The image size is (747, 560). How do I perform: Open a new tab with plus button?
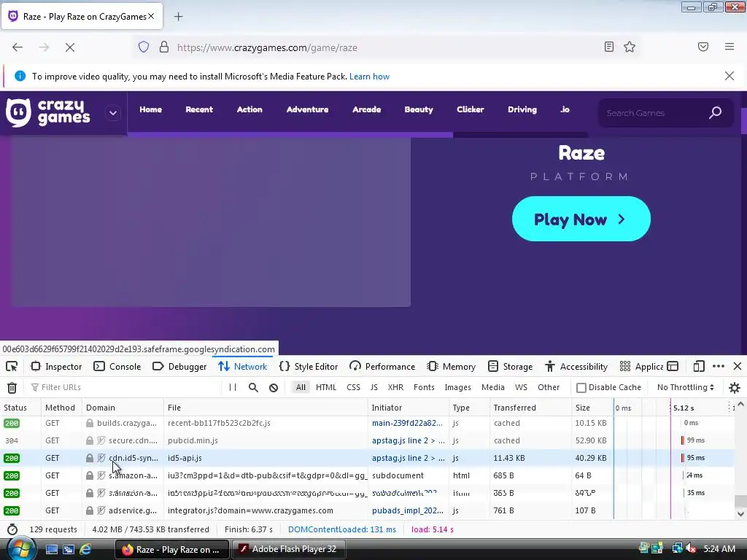coord(178,17)
